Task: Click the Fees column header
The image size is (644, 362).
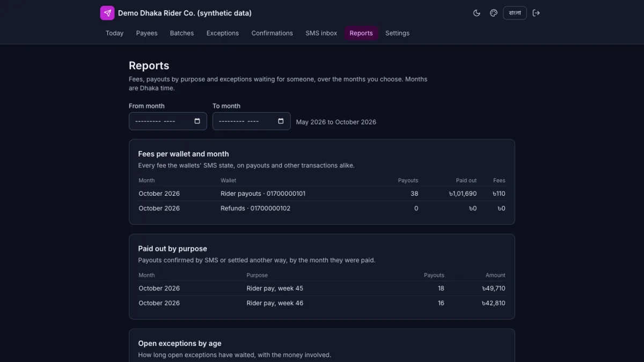Action: tap(499, 181)
